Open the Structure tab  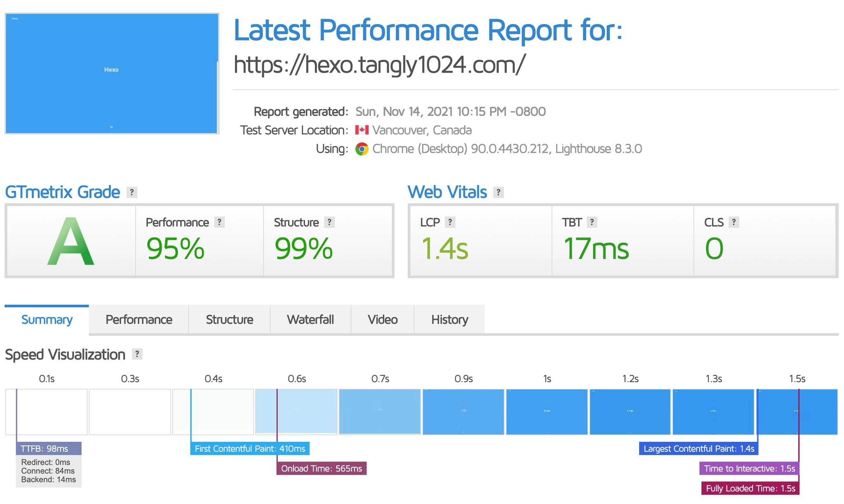230,320
